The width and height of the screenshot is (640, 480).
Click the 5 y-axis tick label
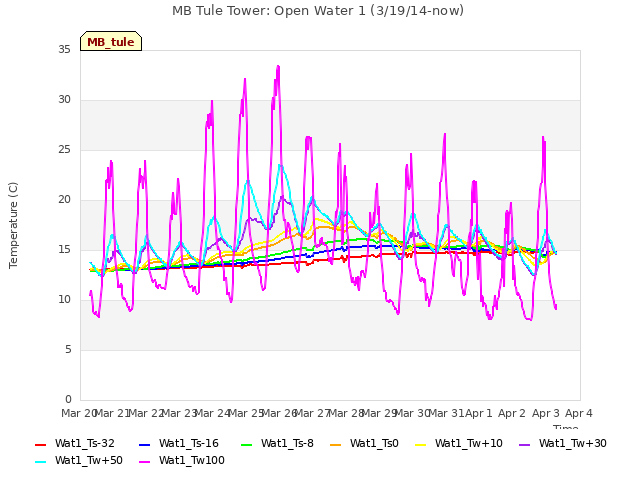coord(68,350)
